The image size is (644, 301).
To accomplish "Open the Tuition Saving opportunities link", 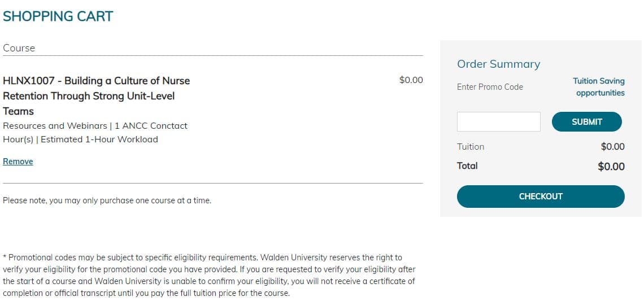I will (x=598, y=87).
